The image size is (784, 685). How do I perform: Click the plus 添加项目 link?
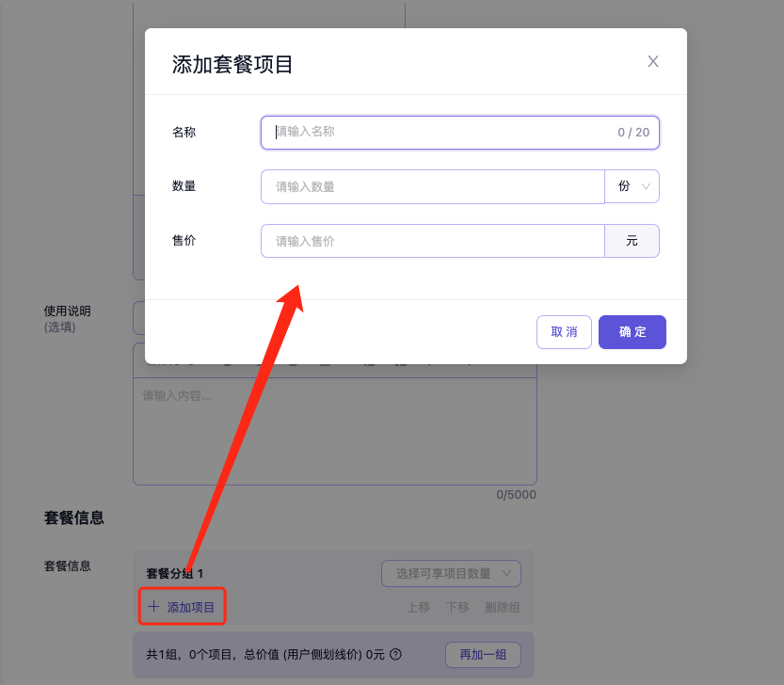pyautogui.click(x=184, y=608)
